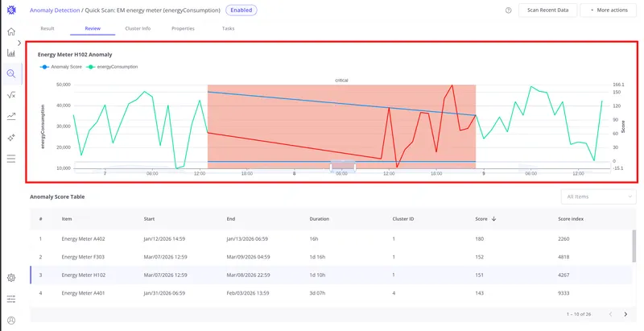Go to the next table page
The height and width of the screenshot is (331, 644).
tap(625, 314)
